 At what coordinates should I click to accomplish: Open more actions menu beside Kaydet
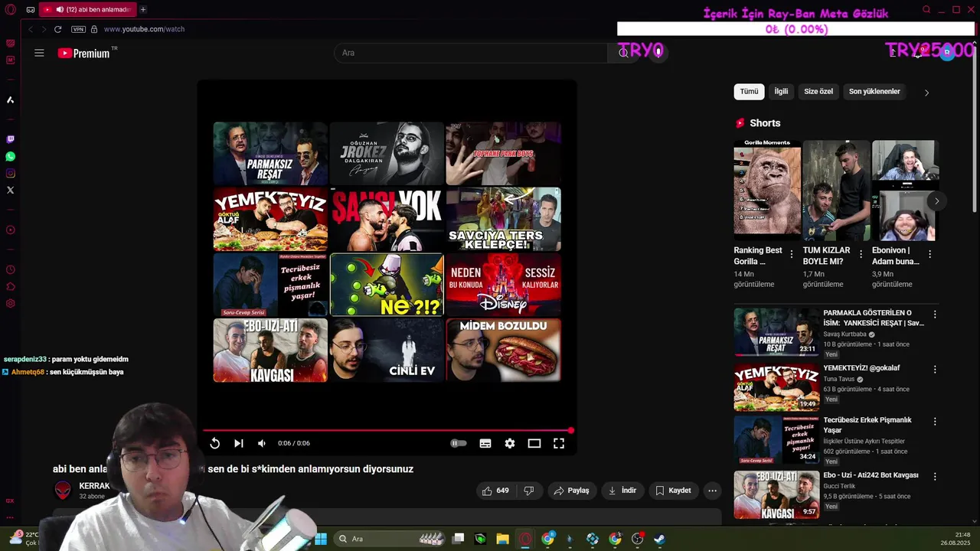(712, 491)
